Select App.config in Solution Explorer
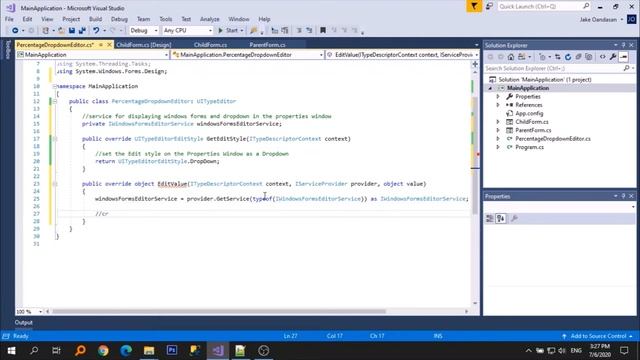The image size is (640, 360). [x=529, y=113]
